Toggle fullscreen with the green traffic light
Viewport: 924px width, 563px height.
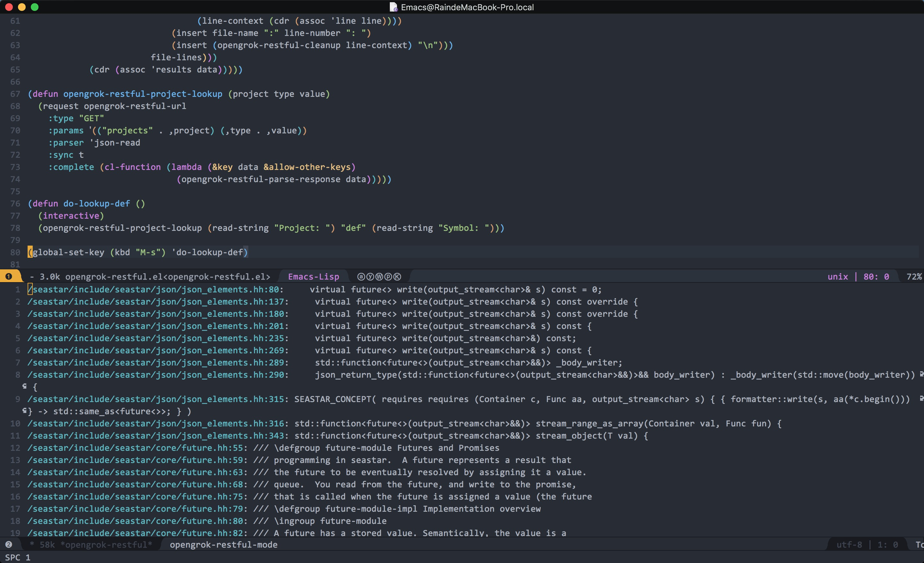coord(36,7)
